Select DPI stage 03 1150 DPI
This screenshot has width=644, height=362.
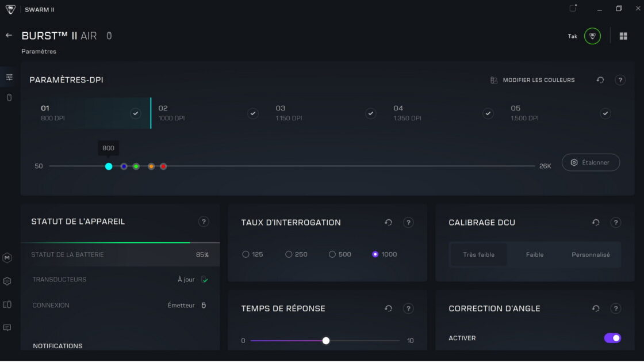click(x=327, y=113)
